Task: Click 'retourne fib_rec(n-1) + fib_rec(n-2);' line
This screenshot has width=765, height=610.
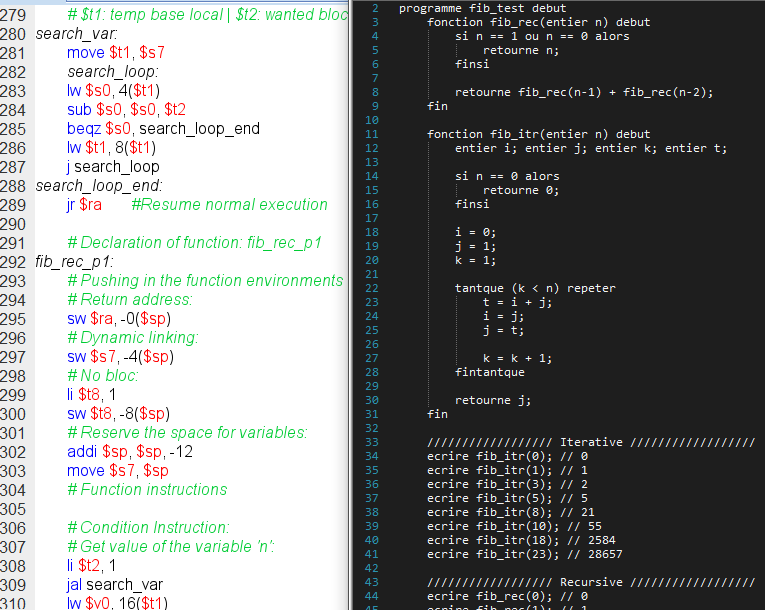Action: click(584, 93)
